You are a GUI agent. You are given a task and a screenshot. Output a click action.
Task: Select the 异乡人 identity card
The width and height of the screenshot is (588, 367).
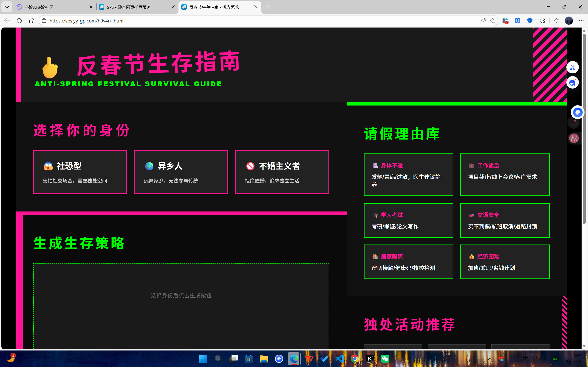tap(181, 172)
